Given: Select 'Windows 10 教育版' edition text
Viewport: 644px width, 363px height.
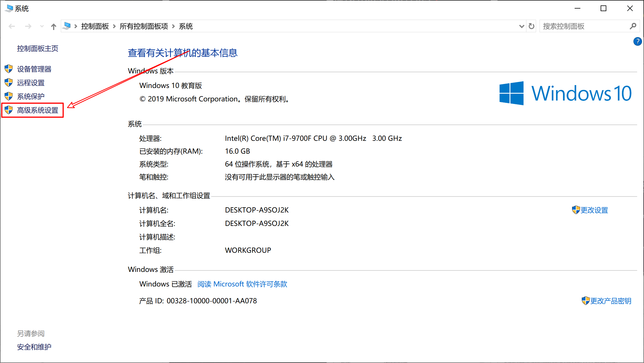Looking at the screenshot, I should click(171, 86).
